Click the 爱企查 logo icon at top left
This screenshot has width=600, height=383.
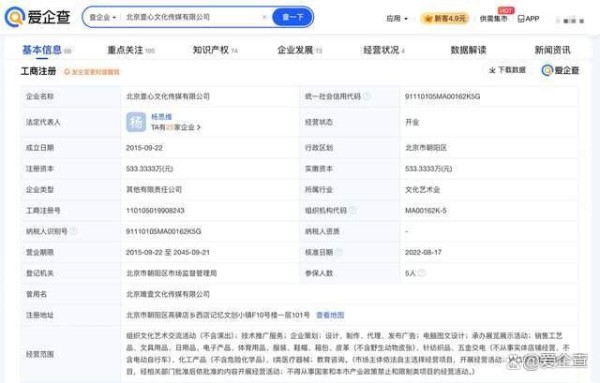click(15, 17)
